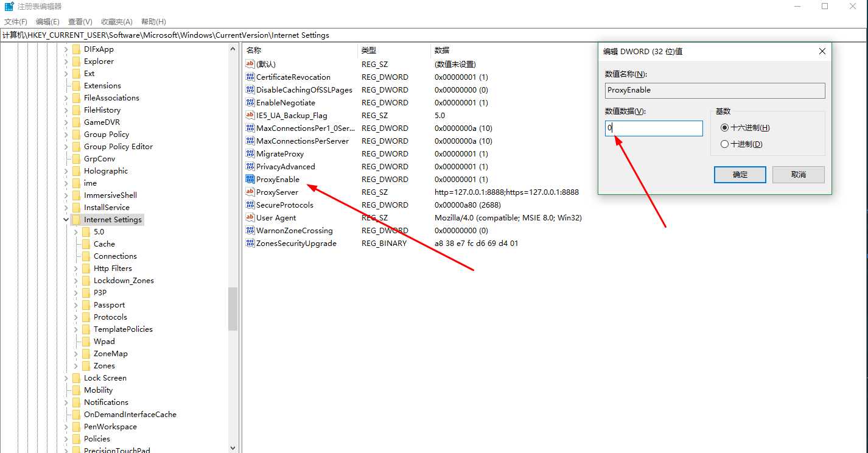Expand the Holographic key
Image resolution: width=868 pixels, height=453 pixels.
pyautogui.click(x=66, y=170)
